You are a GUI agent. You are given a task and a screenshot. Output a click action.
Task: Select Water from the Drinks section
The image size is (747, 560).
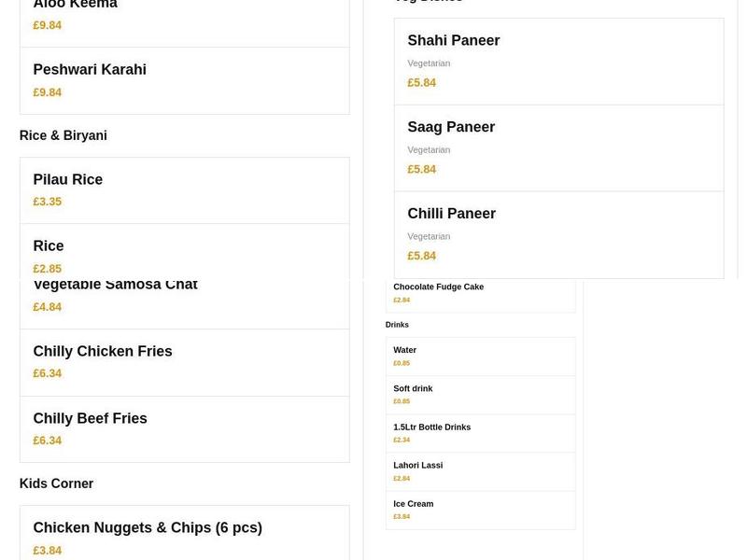404,350
